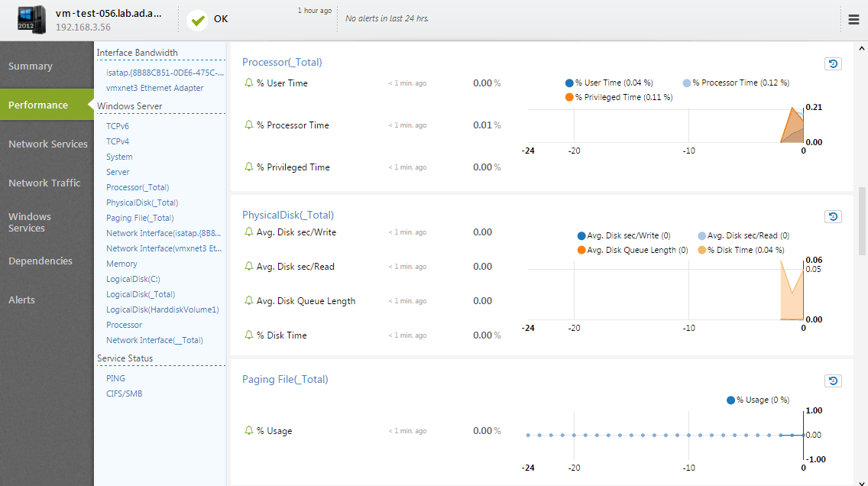Select the PING service status link

pyautogui.click(x=115, y=378)
